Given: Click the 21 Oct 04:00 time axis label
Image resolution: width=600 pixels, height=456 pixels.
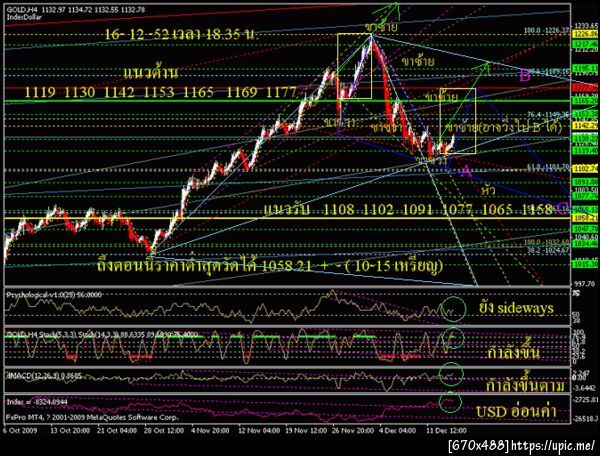Looking at the screenshot, I should coord(117,430).
